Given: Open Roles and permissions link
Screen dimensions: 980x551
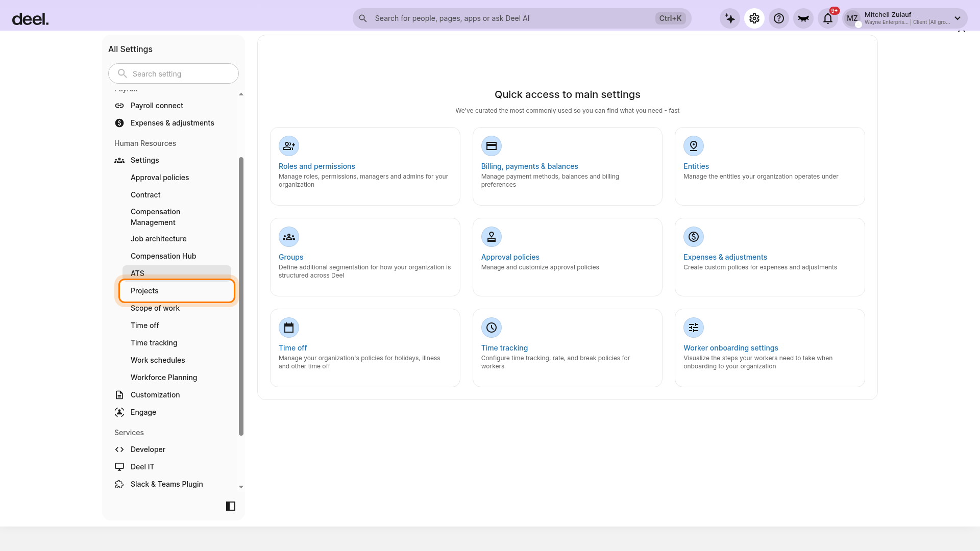Looking at the screenshot, I should click(317, 166).
